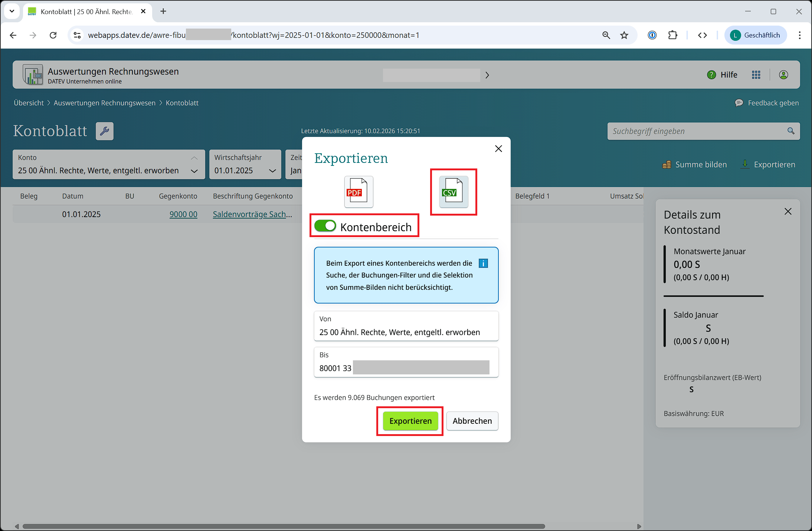
Task: Click the Konto previous-account up arrow
Action: coord(194,158)
